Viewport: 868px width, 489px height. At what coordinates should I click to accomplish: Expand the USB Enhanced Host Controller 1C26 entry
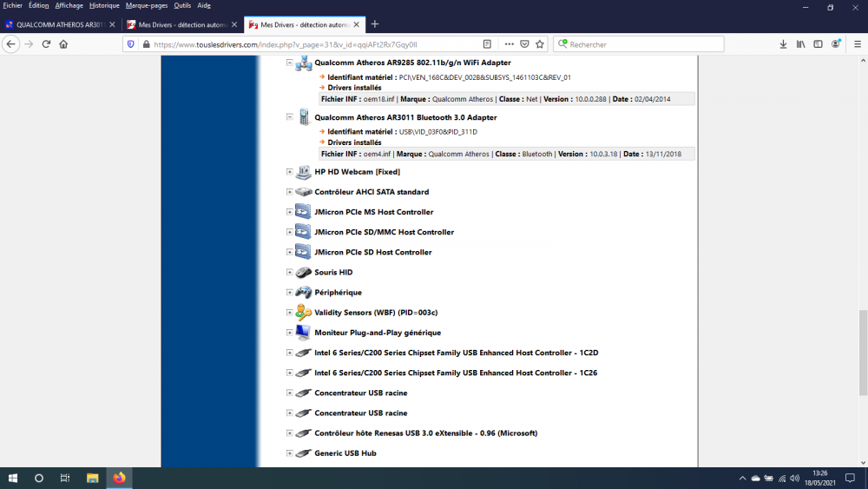coord(290,373)
